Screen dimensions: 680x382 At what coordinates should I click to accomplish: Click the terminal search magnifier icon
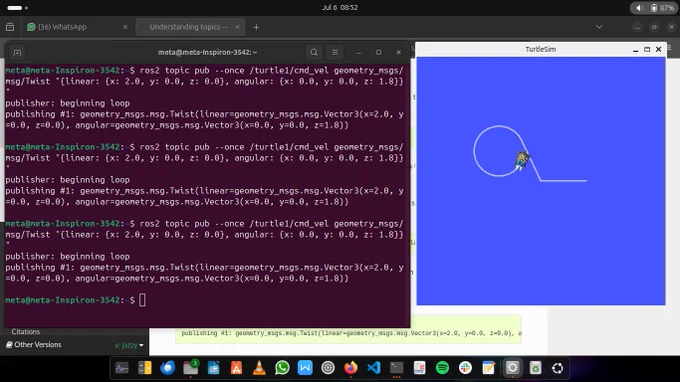point(314,52)
